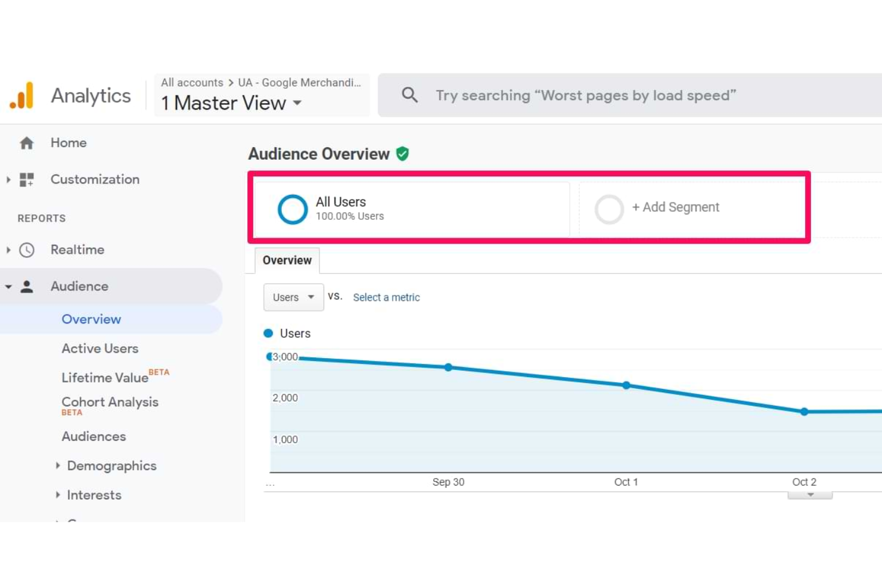Image resolution: width=882 pixels, height=588 pixels.
Task: Expand the Demographics section
Action: (112, 465)
